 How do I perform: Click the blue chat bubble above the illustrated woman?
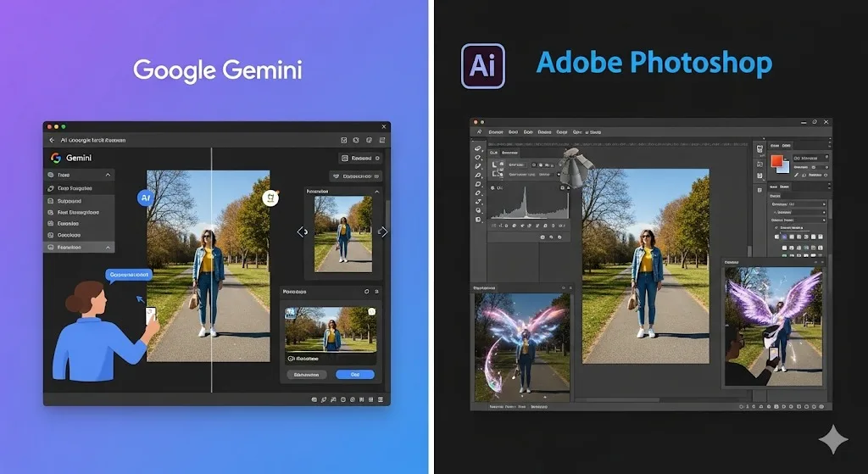click(x=129, y=276)
